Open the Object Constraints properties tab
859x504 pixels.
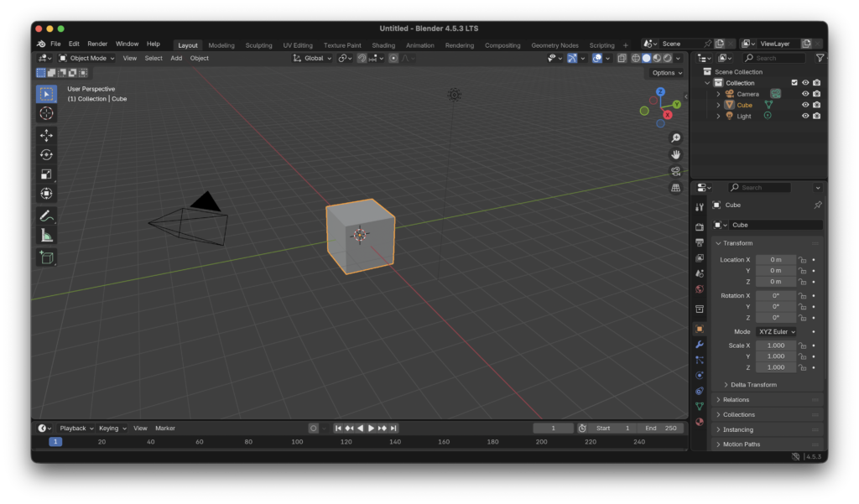coord(700,391)
